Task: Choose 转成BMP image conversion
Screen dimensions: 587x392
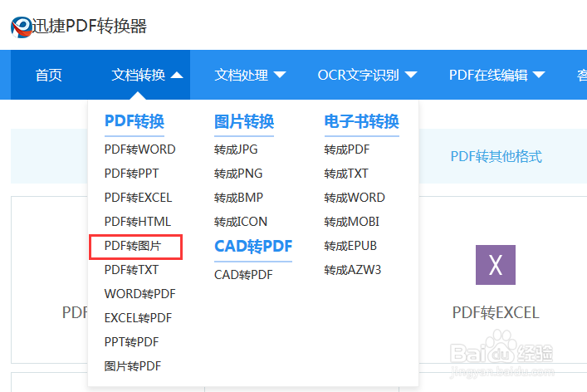Action: click(239, 198)
